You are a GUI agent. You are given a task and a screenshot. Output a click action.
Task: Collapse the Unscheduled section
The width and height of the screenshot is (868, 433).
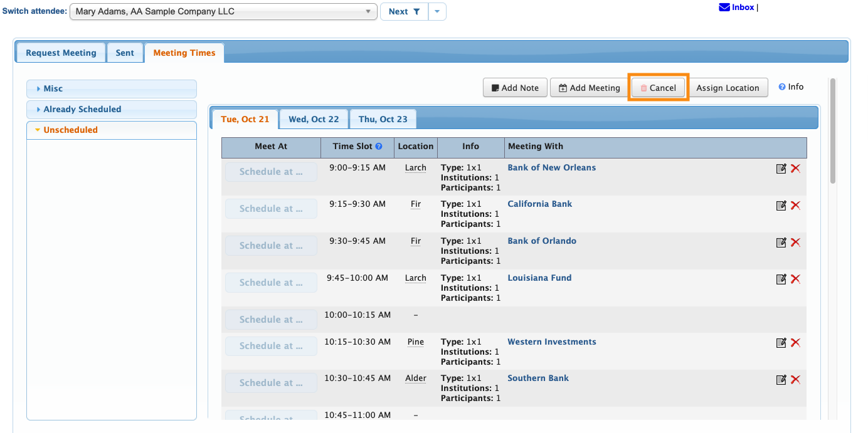tap(112, 130)
